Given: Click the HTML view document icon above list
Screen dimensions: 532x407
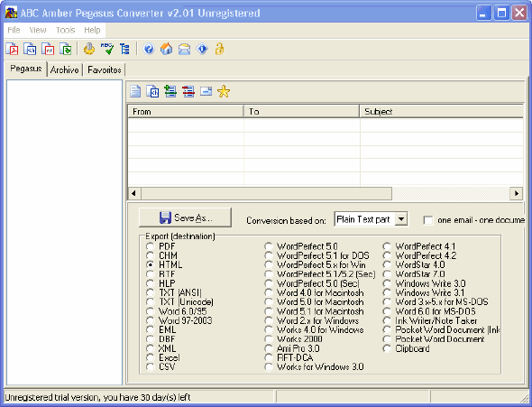Looking at the screenshot, I should (153, 91).
